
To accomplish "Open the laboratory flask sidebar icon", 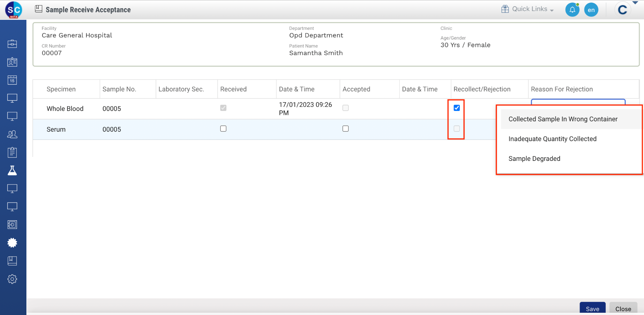I will click(x=12, y=170).
